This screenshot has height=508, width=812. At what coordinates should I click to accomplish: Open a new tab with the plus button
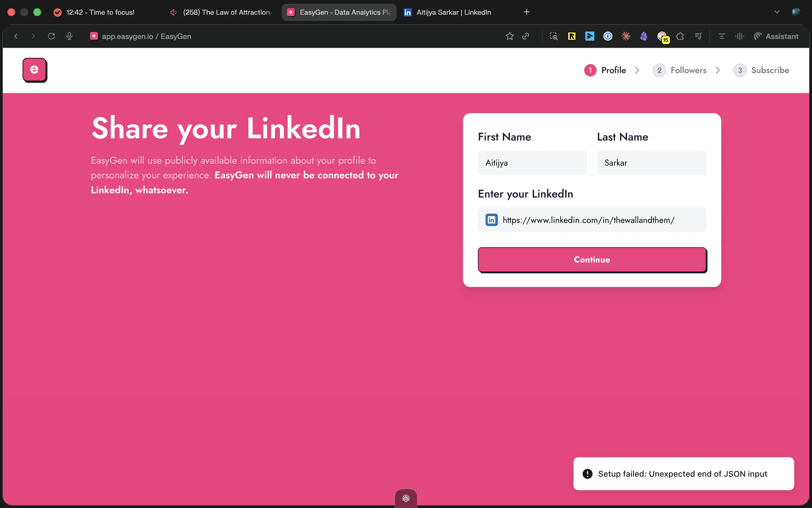point(526,12)
